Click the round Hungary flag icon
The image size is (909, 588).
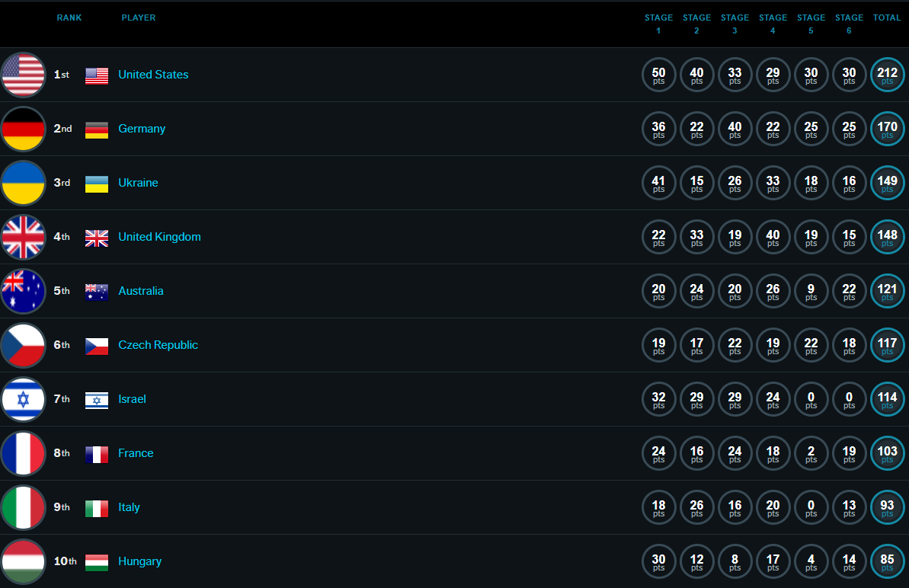coord(23,561)
